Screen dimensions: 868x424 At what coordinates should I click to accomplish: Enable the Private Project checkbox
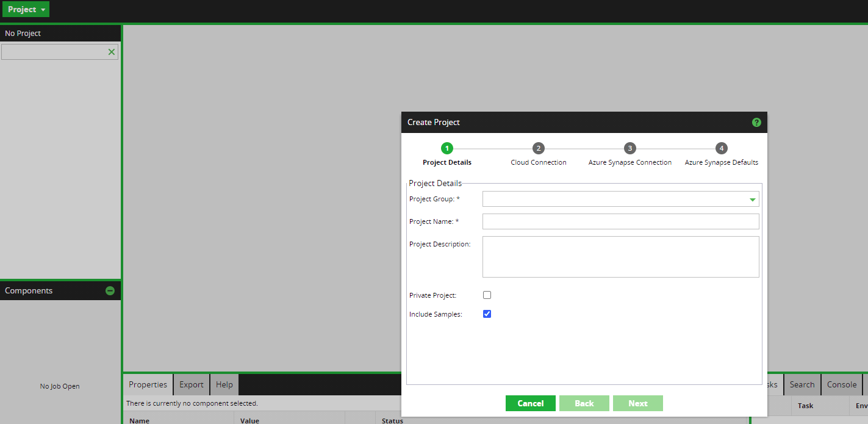[x=487, y=295]
